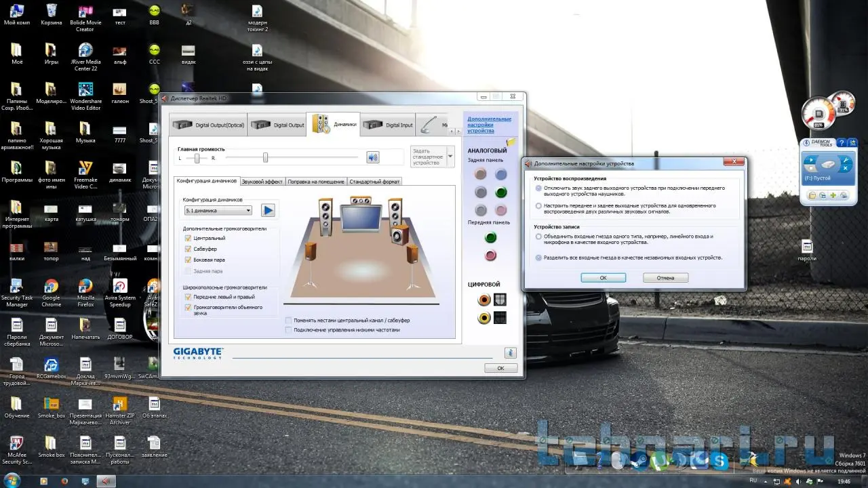Open the Дополнительные настройки устройства link

489,125
